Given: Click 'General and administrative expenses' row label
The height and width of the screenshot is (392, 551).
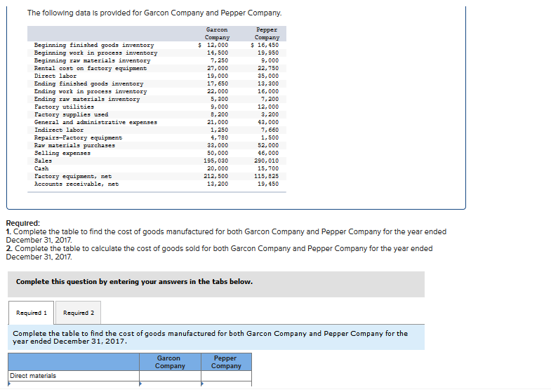Looking at the screenshot, I should 95,123.
